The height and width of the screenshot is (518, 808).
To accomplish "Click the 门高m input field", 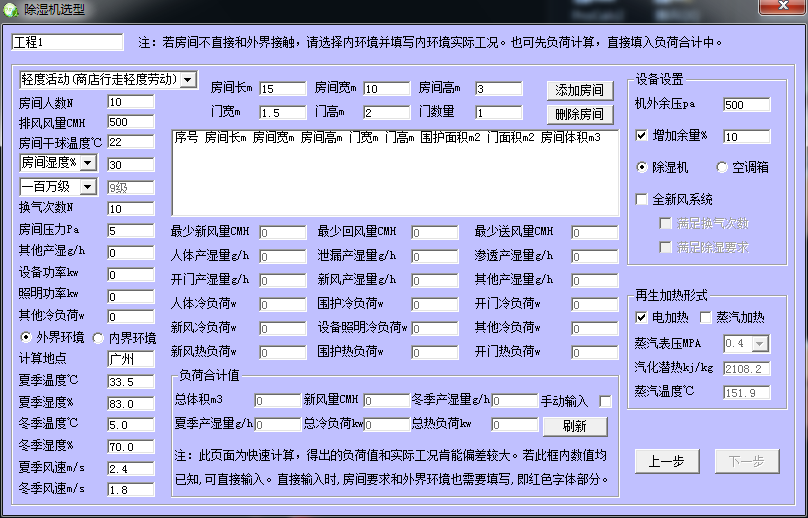I will click(x=387, y=112).
